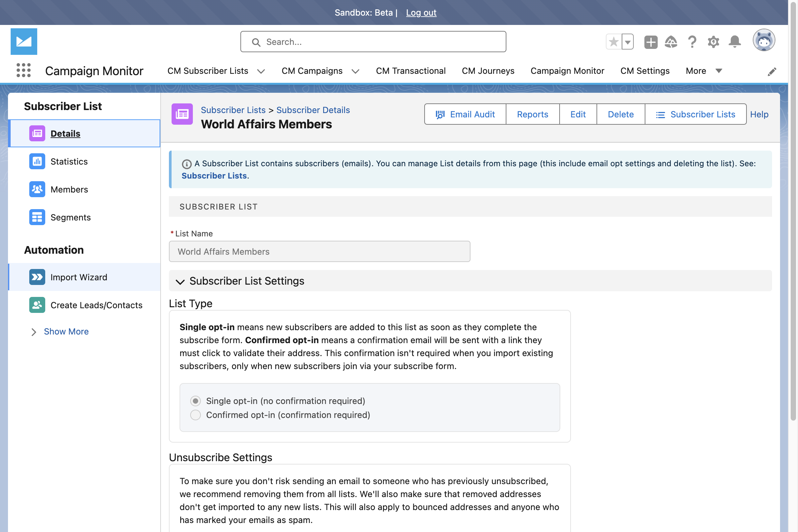Screen dimensions: 798x532
Task: Click bold Subscriber Lists link in info banner
Action: coord(214,176)
